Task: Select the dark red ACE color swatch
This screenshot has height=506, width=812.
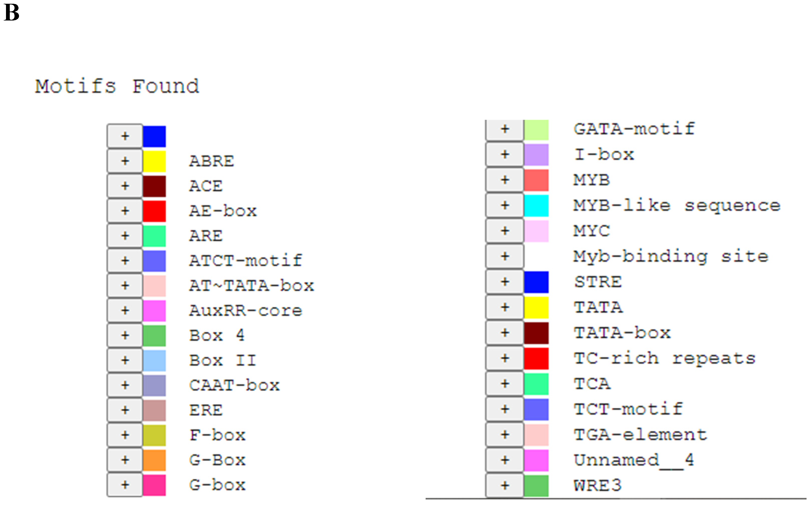Action: point(154,186)
